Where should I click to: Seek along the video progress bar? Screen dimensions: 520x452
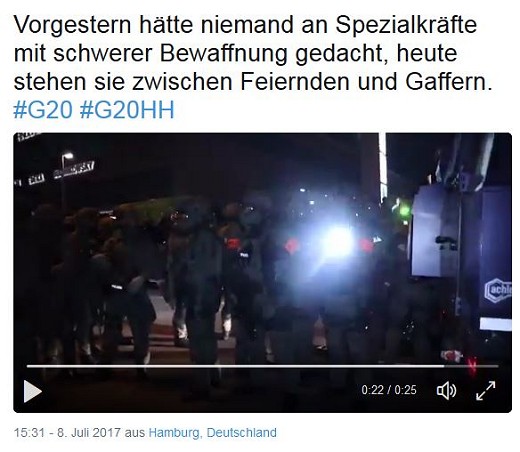[263, 366]
